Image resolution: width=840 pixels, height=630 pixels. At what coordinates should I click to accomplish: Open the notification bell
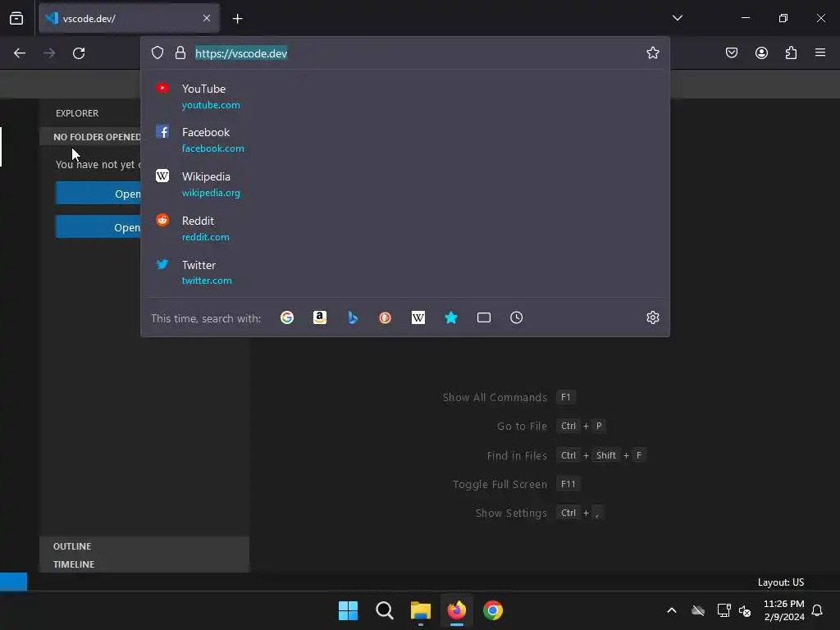tap(817, 610)
